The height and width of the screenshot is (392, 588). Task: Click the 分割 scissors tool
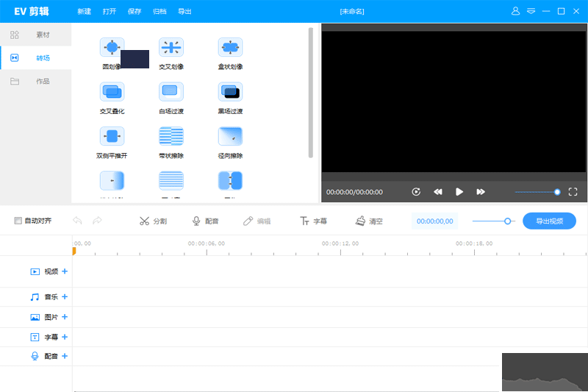pos(153,221)
